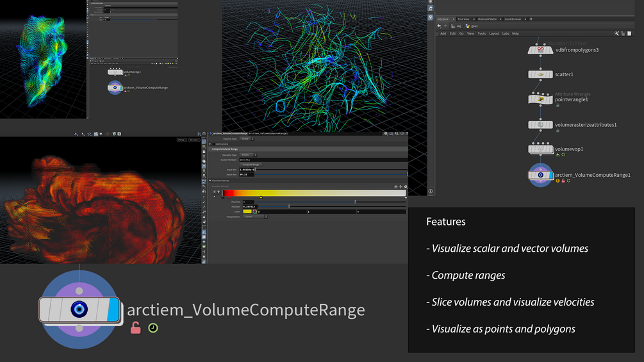
Task: Click the Input Max slider track
Action: (332, 174)
